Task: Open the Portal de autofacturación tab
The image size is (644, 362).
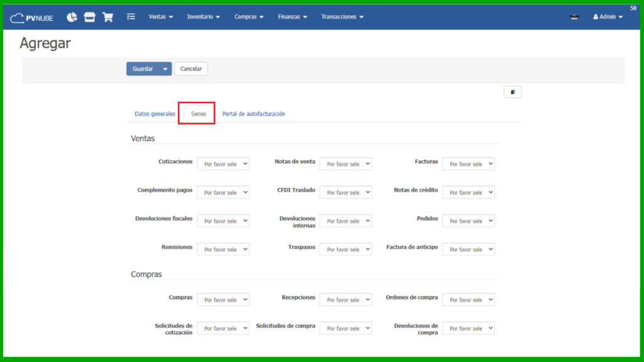Action: [253, 114]
